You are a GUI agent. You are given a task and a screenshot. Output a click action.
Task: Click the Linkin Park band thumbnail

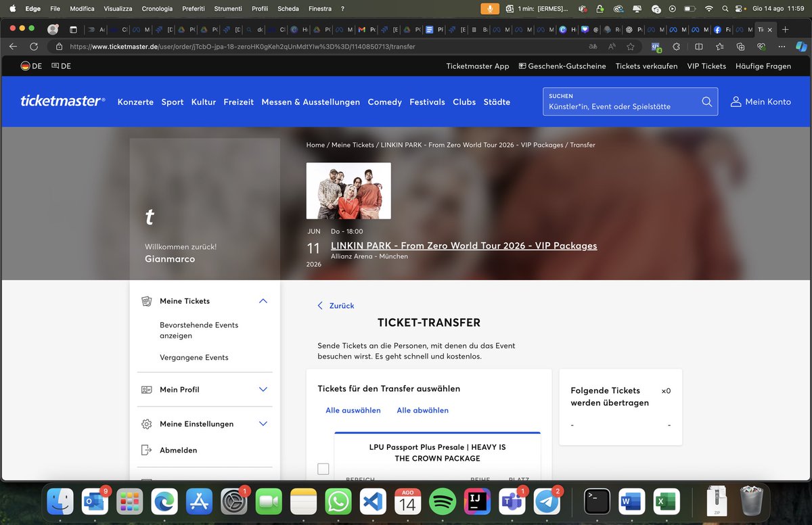click(x=348, y=191)
